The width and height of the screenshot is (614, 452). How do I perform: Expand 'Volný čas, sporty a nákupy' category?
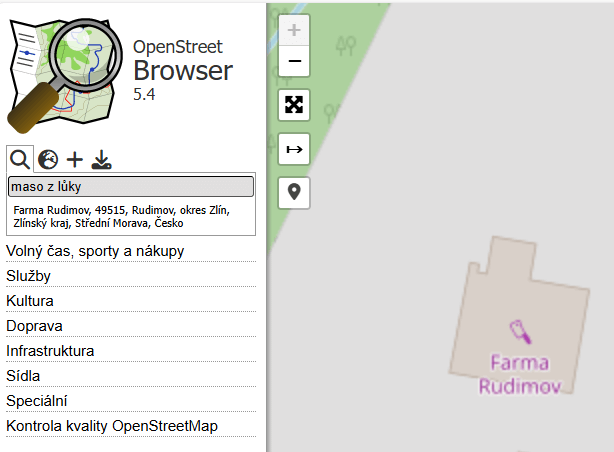[95, 251]
